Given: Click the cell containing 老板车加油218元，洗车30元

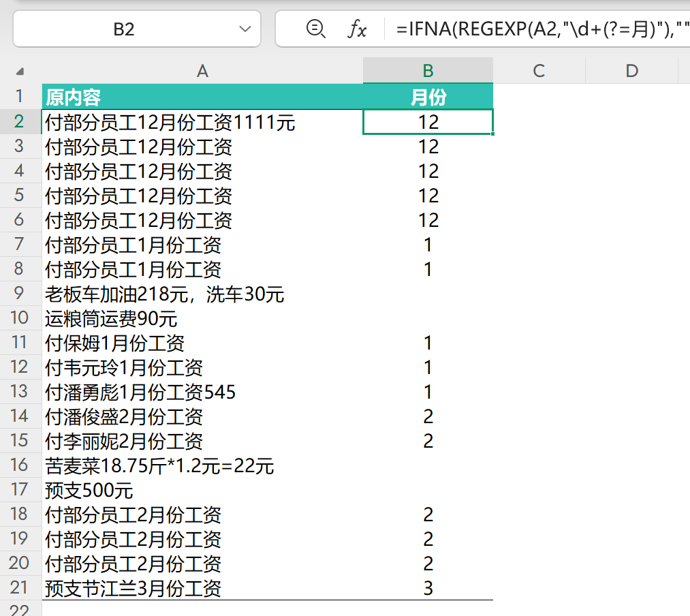Looking at the screenshot, I should click(x=202, y=294).
